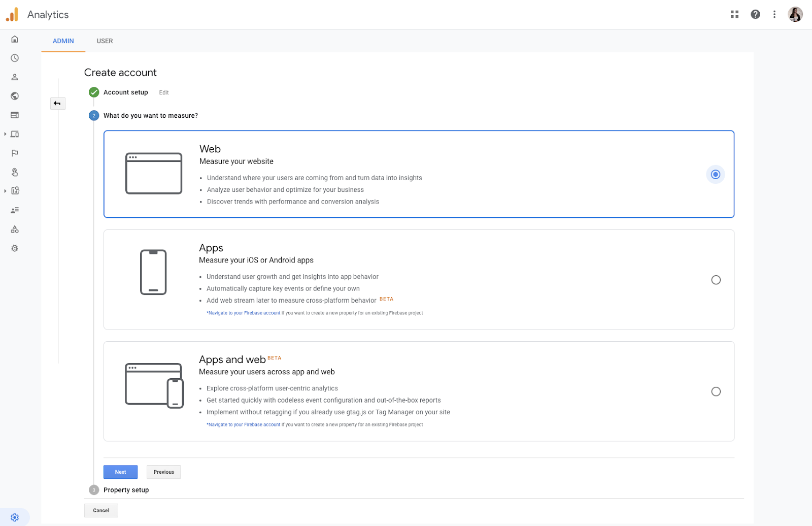Open the Realtime clock icon
The image size is (812, 526).
point(15,58)
